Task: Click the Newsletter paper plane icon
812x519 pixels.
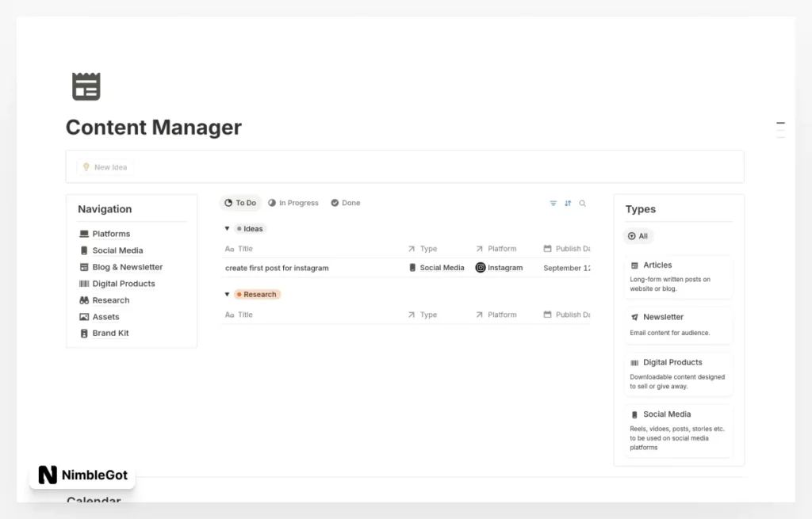Action: click(634, 317)
